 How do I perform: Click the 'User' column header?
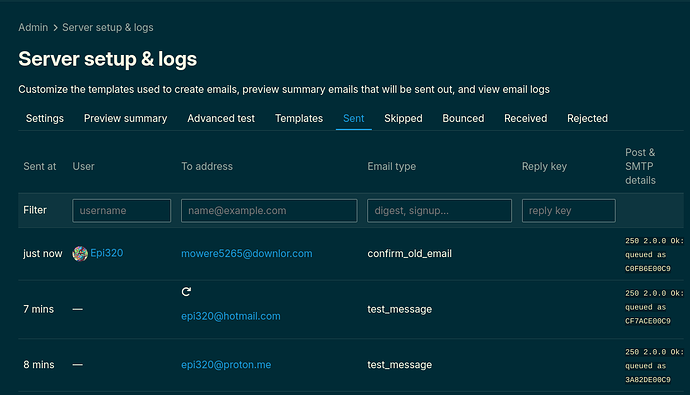(x=83, y=166)
